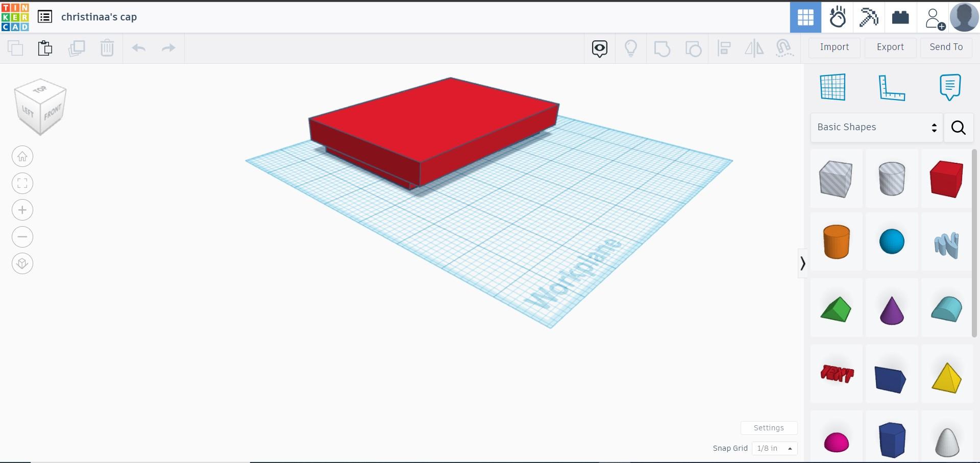The image size is (980, 463).
Task: Click the LEFT face of view cube
Action: click(28, 111)
